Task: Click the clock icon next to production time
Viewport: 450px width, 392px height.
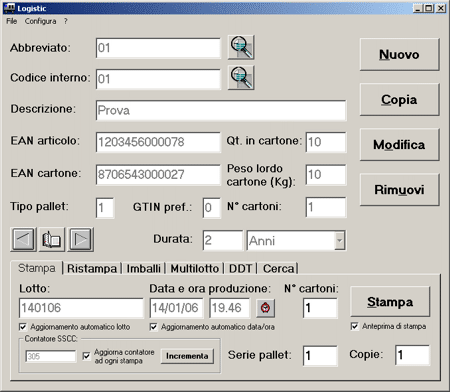Action: tap(265, 308)
